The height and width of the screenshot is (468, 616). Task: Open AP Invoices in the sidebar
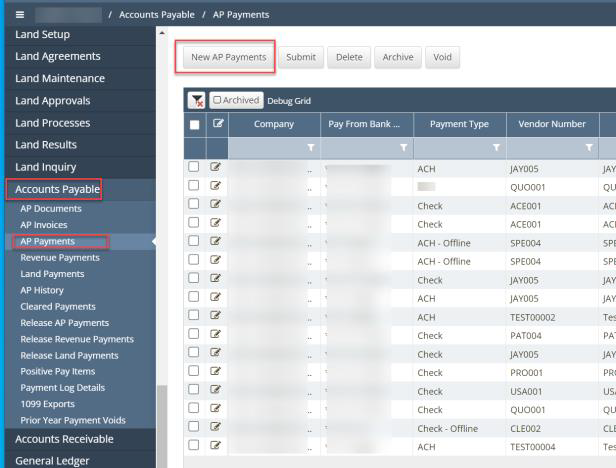(44, 225)
